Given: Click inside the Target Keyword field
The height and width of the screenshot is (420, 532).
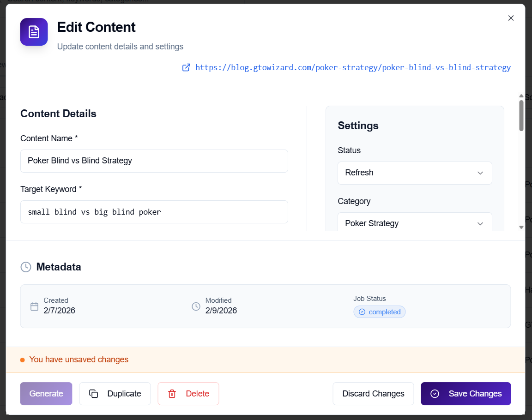Looking at the screenshot, I should [154, 211].
